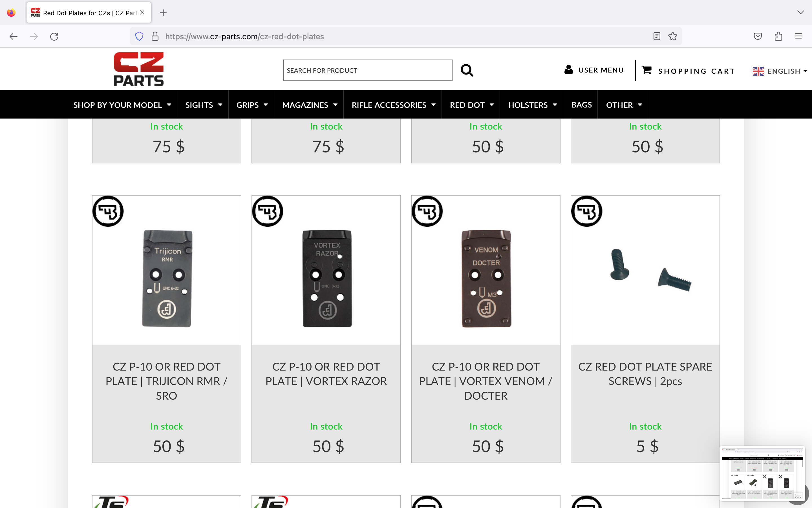This screenshot has width=812, height=508.
Task: Open the Bags menu item
Action: [x=581, y=105]
